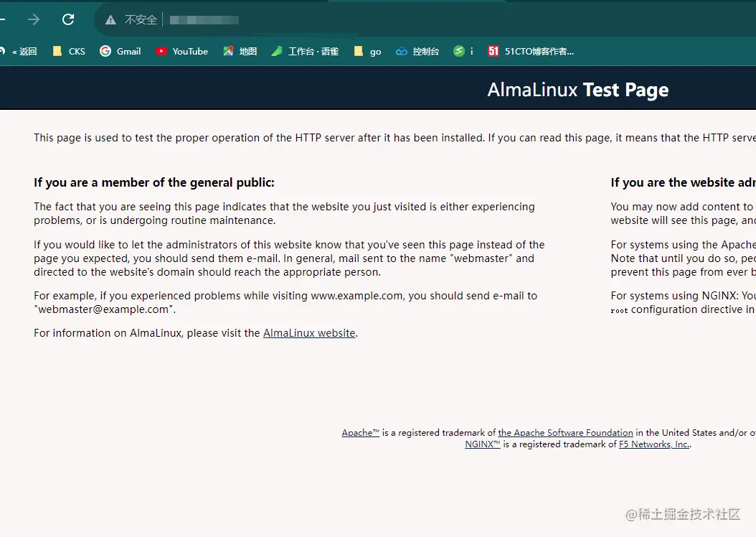Open the 返回 bookmark
The width and height of the screenshot is (756, 537).
click(19, 51)
